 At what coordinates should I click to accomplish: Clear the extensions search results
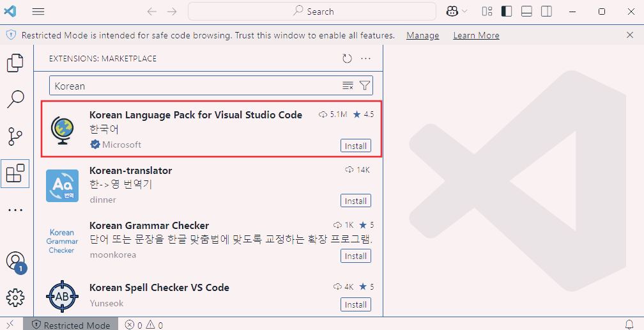[x=348, y=86]
